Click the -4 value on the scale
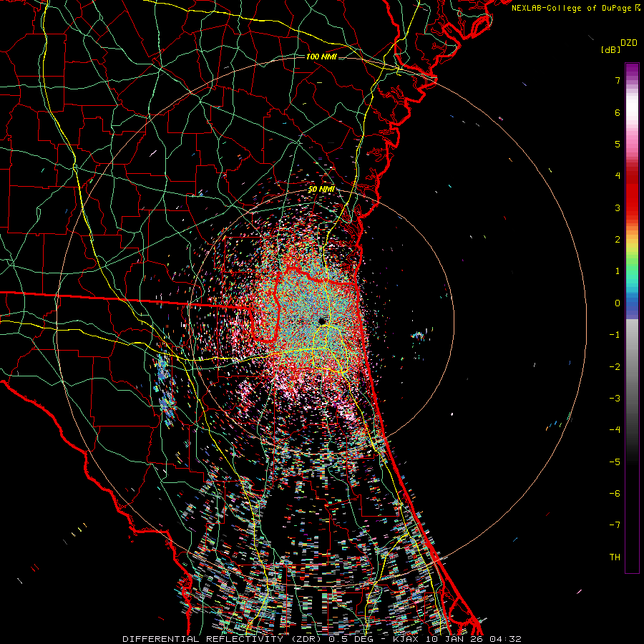 pyautogui.click(x=615, y=429)
